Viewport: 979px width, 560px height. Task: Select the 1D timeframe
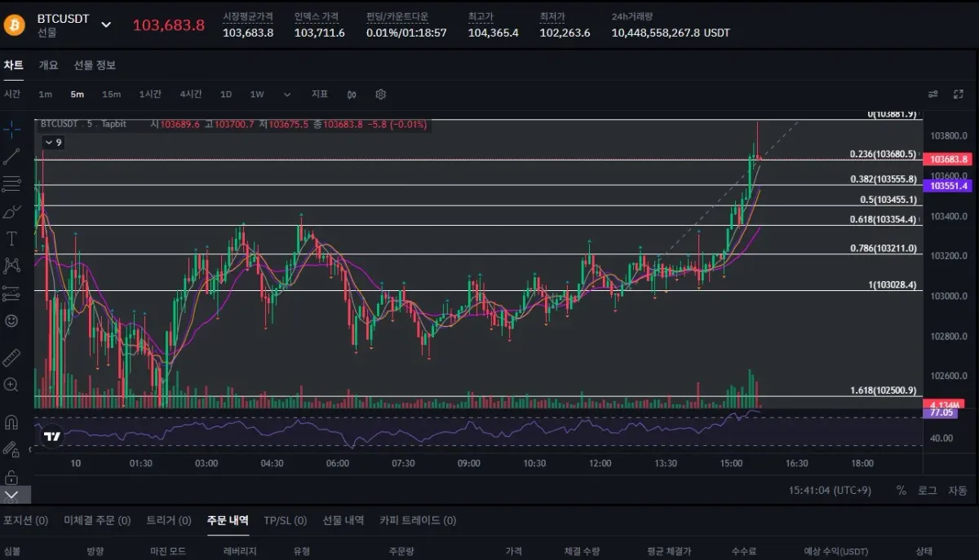point(226,95)
